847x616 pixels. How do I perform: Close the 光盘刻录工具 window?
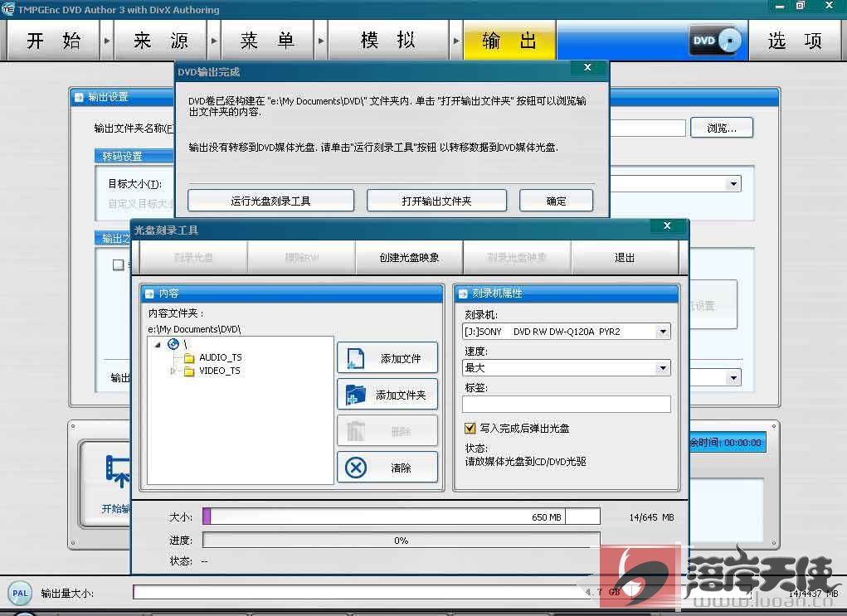coord(667,226)
